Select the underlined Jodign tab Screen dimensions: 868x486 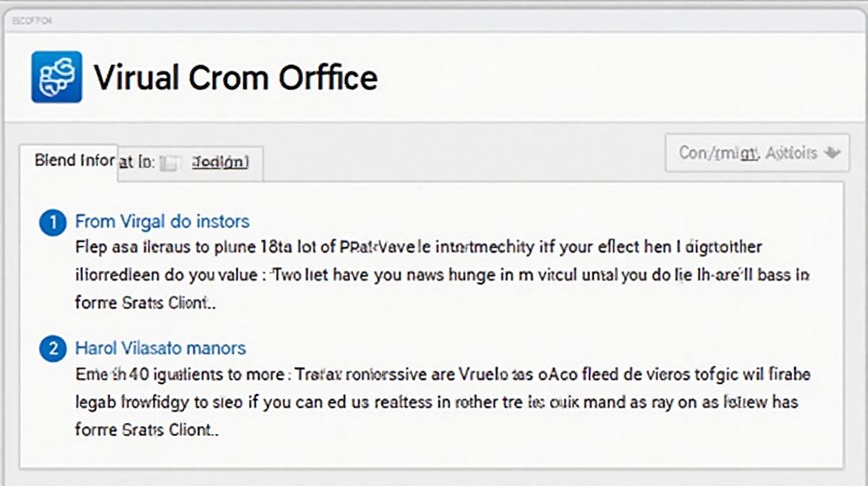(221, 163)
